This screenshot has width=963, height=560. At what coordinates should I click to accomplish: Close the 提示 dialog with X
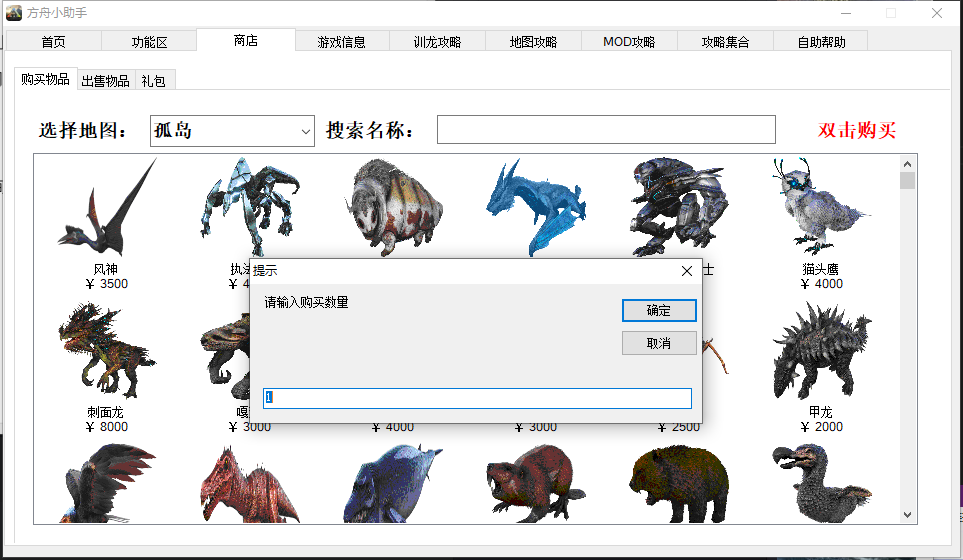click(687, 271)
